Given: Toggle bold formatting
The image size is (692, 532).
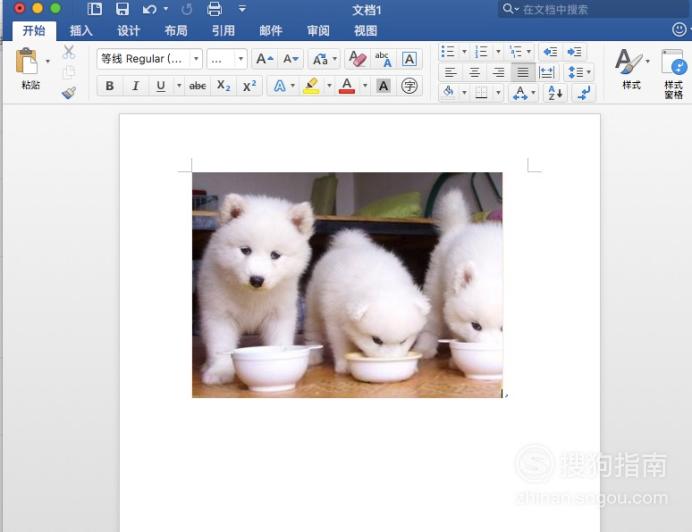Looking at the screenshot, I should point(109,86).
